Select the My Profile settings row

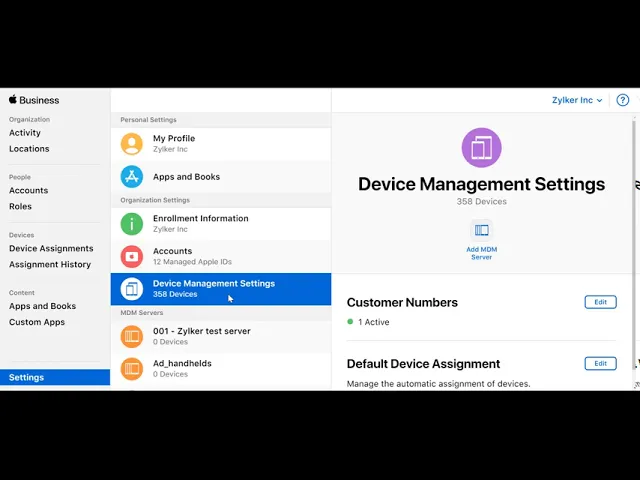(221, 144)
